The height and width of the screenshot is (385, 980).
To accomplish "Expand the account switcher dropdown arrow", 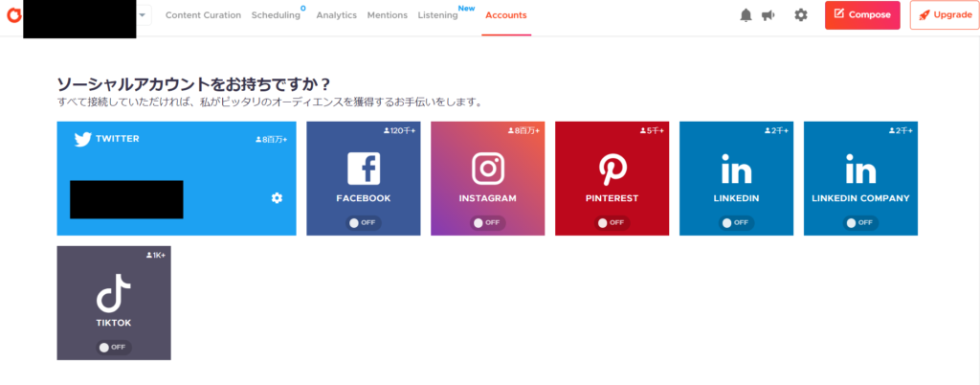I will pyautogui.click(x=144, y=15).
